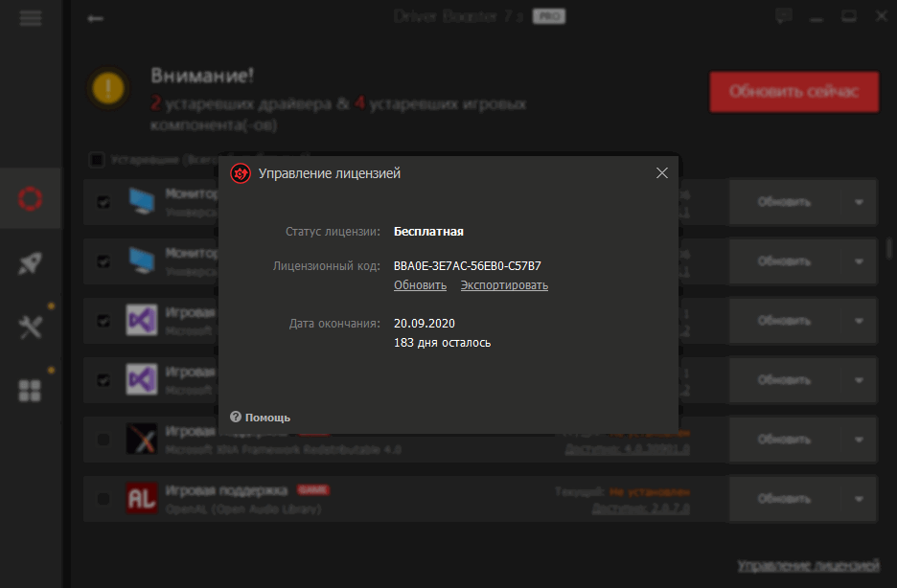Image resolution: width=897 pixels, height=588 pixels.
Task: Click OpenAL (Open Audio Library) row text
Action: pyautogui.click(x=243, y=508)
